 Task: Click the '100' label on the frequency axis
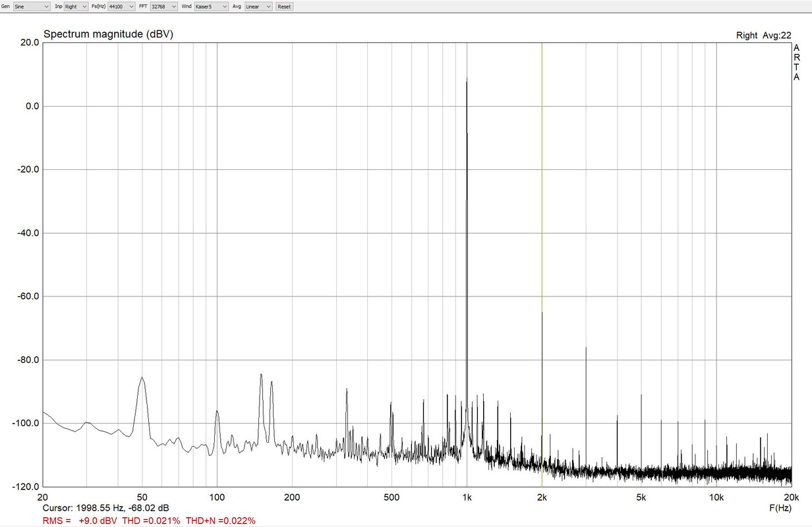click(217, 497)
